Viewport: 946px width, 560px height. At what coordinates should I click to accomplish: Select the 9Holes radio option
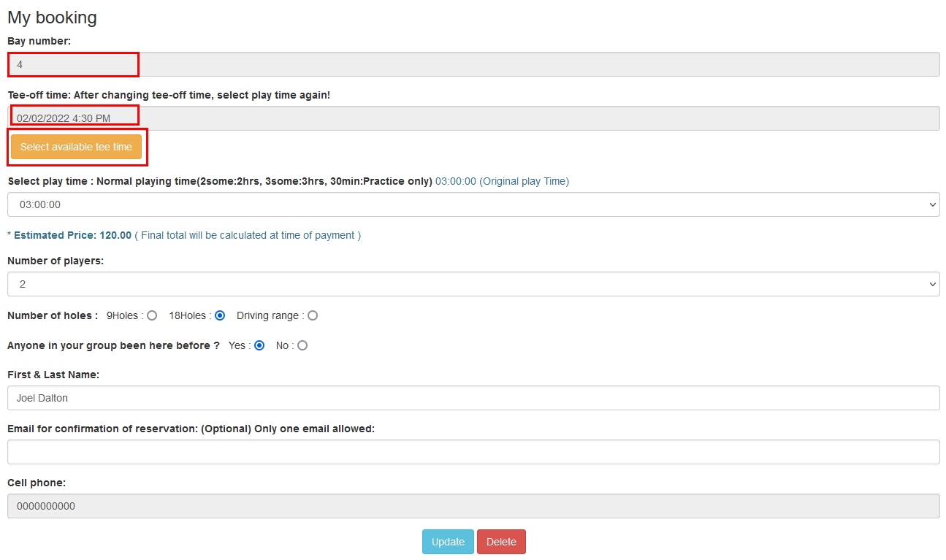click(152, 316)
